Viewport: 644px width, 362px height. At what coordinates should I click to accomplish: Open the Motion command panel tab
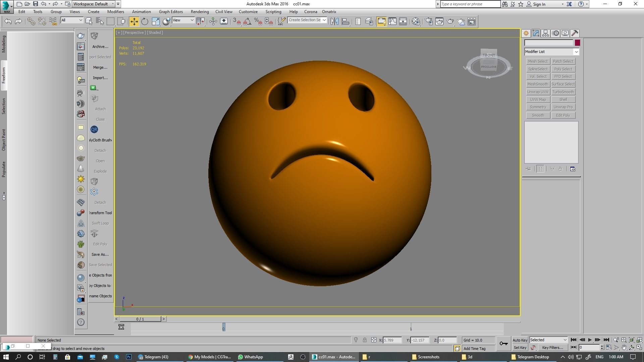556,33
